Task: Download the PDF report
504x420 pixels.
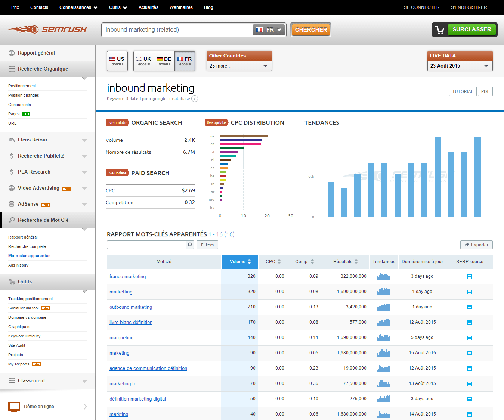Action: coord(485,91)
